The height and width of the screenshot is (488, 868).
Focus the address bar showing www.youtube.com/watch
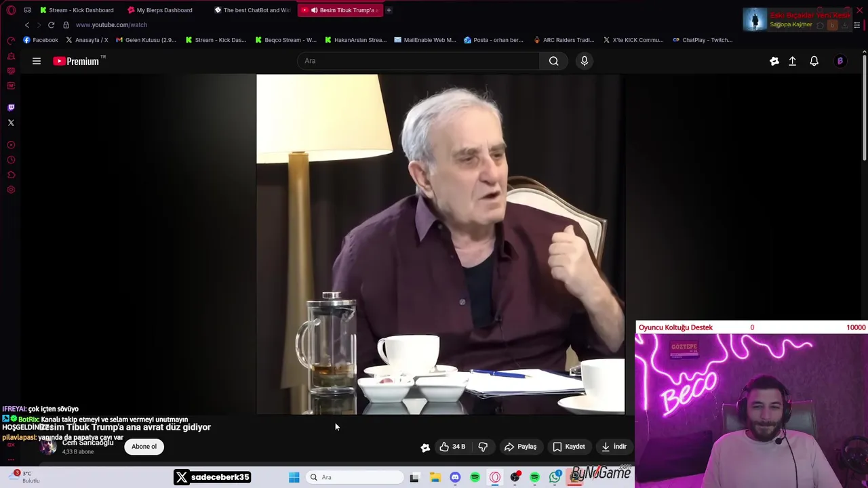(x=111, y=25)
